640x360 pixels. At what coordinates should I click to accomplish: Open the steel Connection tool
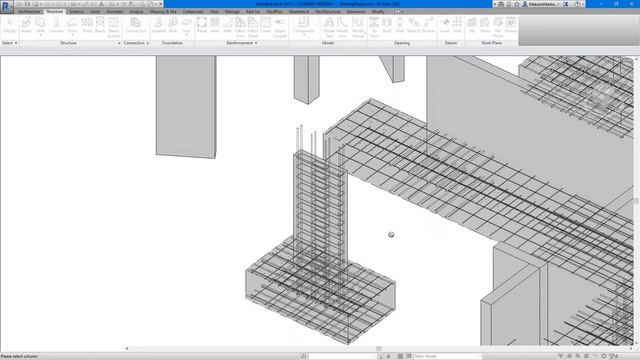(136, 25)
